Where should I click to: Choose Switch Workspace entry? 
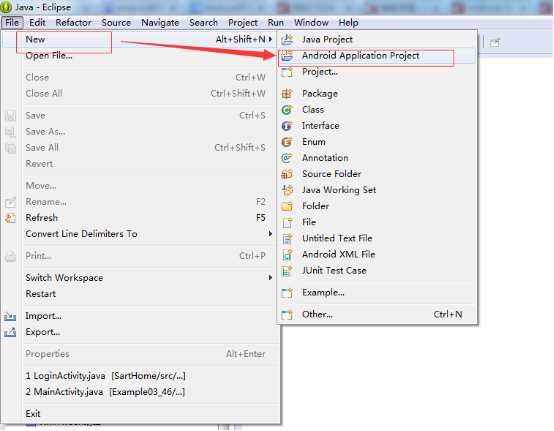click(140, 278)
